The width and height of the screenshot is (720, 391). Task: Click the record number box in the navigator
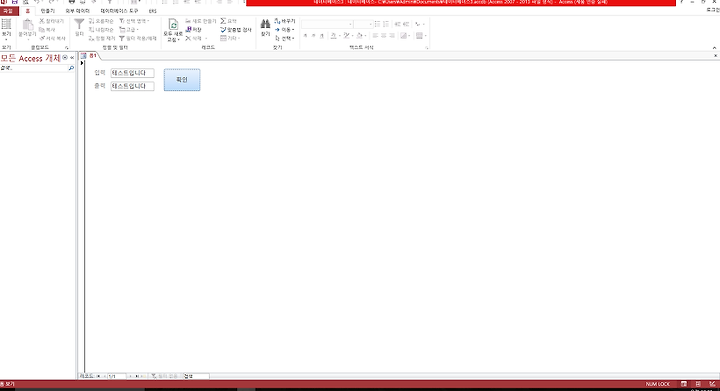coord(117,376)
